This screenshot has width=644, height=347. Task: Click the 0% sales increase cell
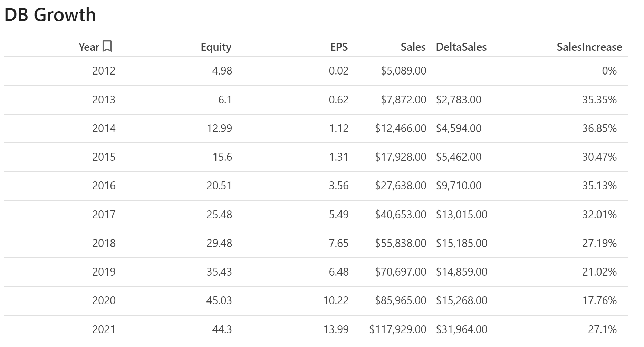pos(609,71)
